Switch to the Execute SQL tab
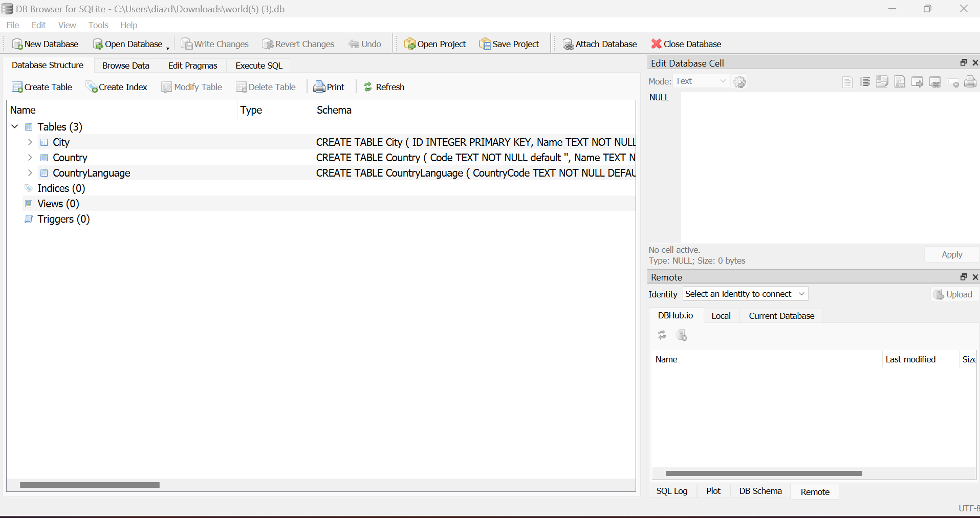This screenshot has height=518, width=980. click(x=258, y=66)
